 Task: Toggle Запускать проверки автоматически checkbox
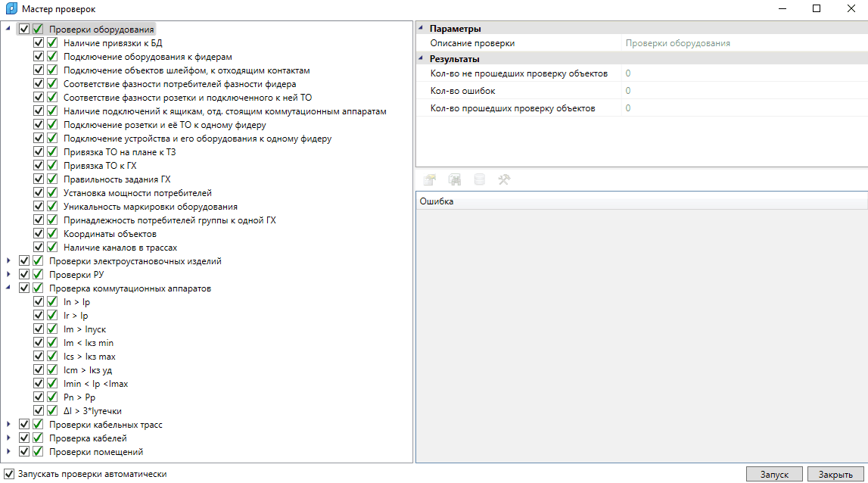point(9,474)
